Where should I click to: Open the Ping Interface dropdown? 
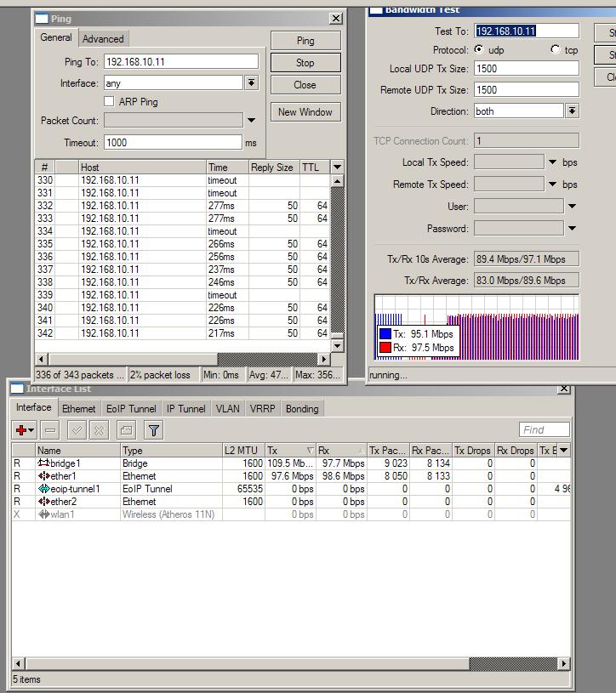click(x=251, y=83)
